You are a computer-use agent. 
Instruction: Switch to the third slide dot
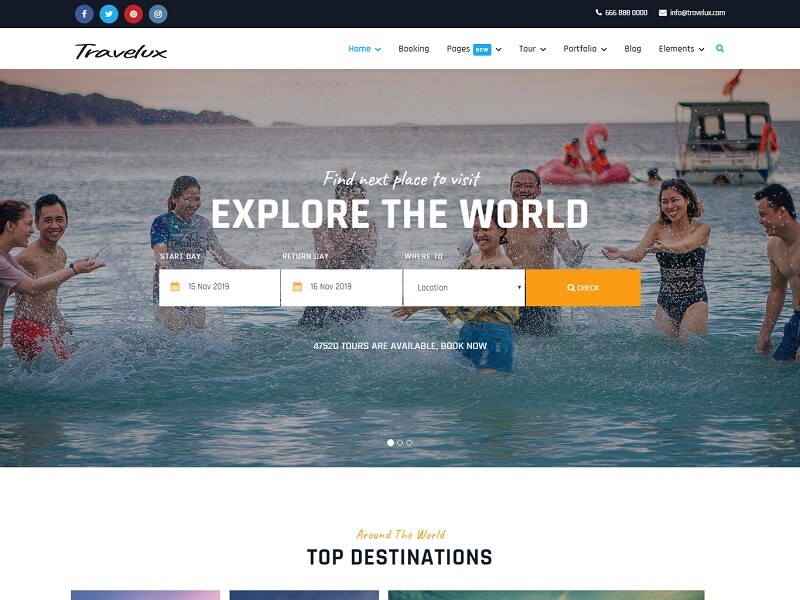pos(409,443)
